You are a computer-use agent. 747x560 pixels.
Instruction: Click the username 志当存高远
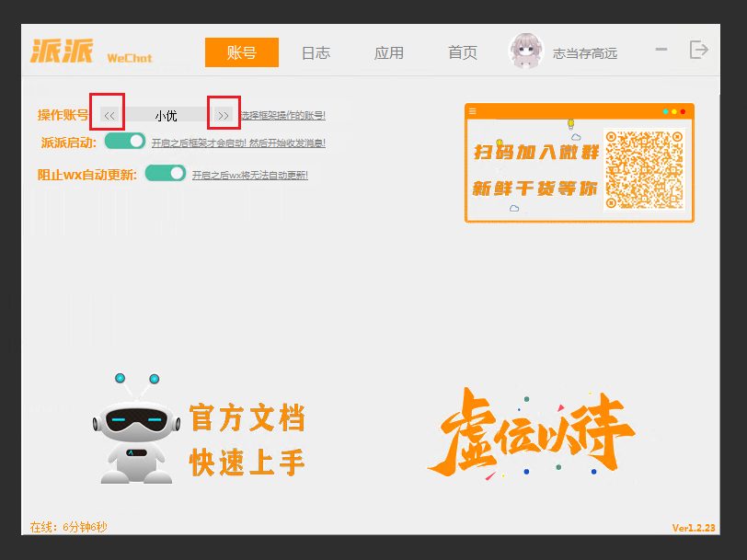point(585,53)
